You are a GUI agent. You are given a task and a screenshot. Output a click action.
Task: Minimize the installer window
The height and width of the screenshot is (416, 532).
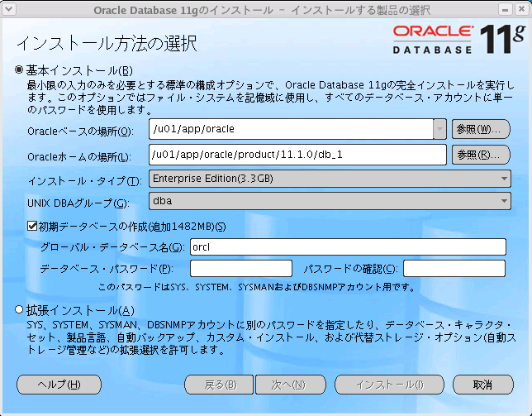(x=505, y=9)
